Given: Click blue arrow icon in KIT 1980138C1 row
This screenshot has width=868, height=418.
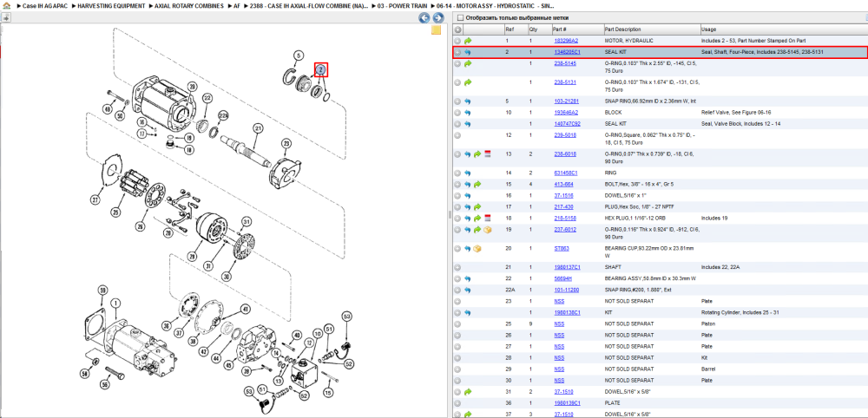Looking at the screenshot, I should (468, 312).
